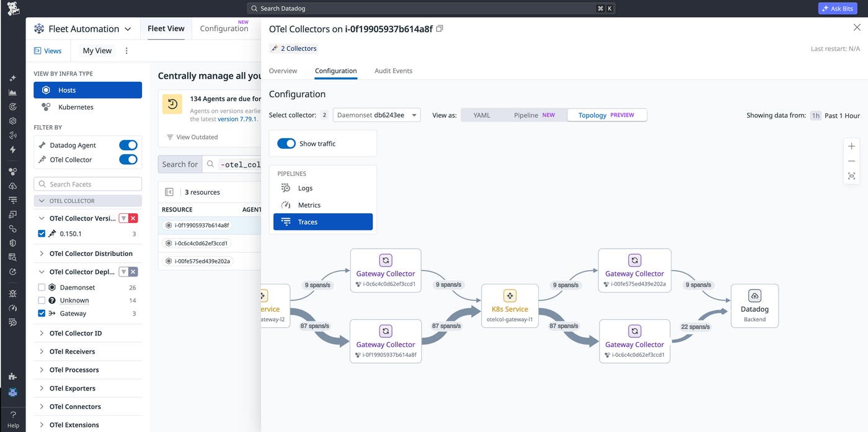This screenshot has width=868, height=432.
Task: Expand the OTel Collector Distribution facet
Action: coord(42,253)
